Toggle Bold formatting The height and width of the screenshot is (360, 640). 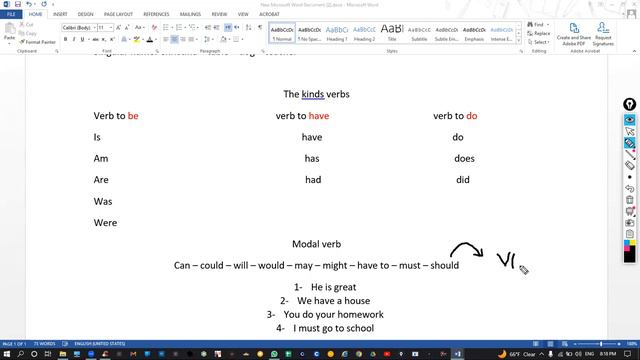pyautogui.click(x=65, y=40)
